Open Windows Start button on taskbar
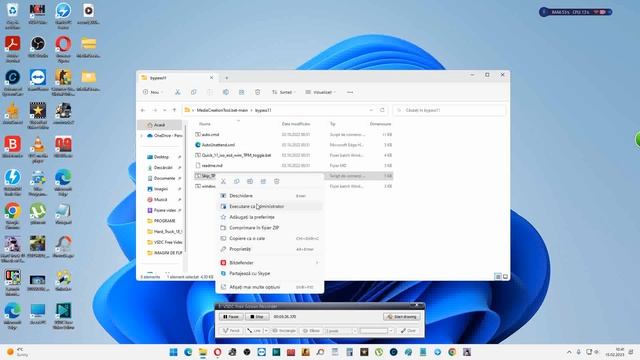640x360 pixels. 173,352
